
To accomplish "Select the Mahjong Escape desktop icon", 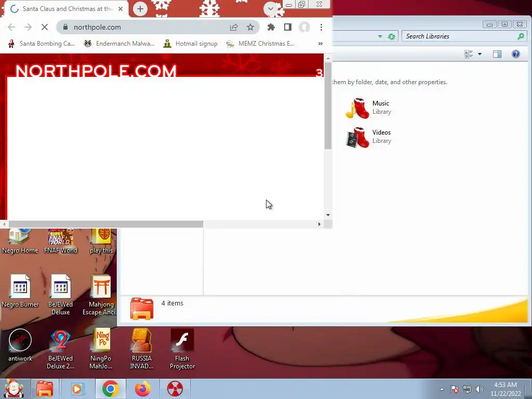I will click(100, 295).
